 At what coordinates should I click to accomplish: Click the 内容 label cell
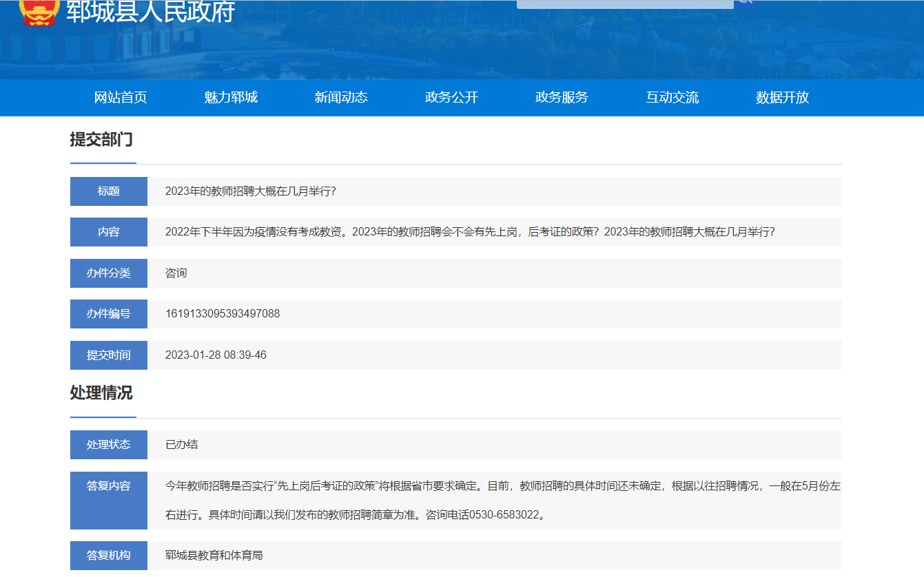click(x=109, y=232)
